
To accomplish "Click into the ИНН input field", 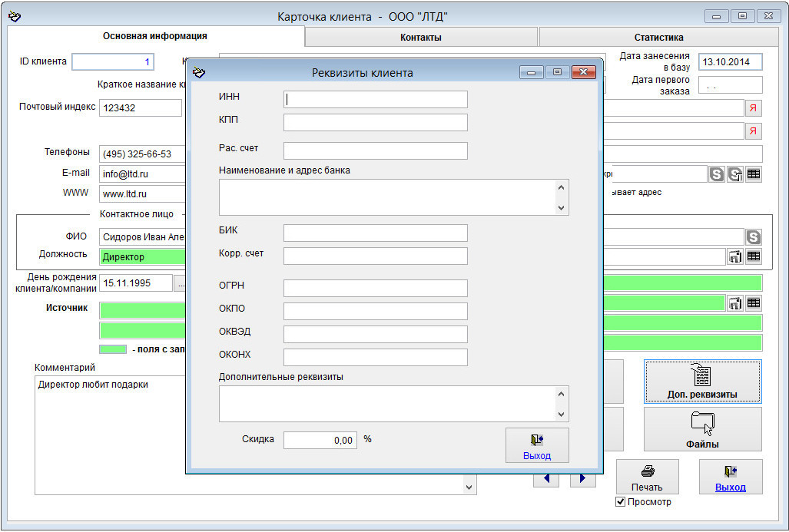I will point(375,99).
